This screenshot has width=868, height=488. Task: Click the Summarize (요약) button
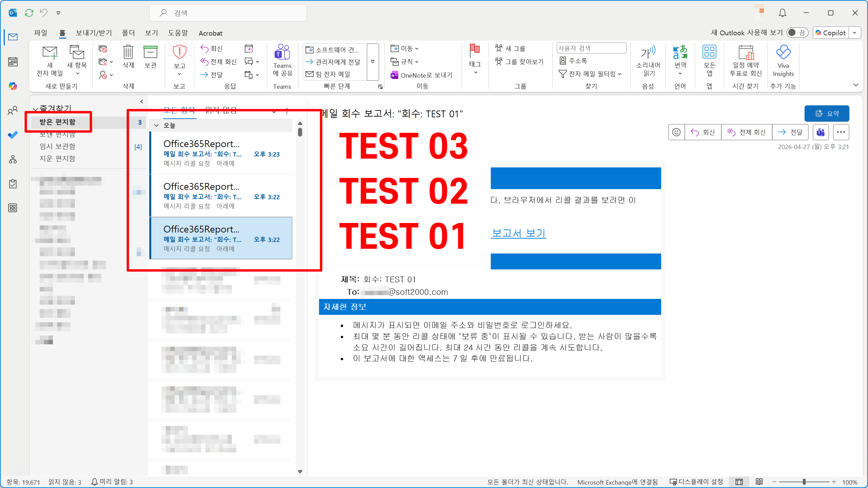coord(827,114)
